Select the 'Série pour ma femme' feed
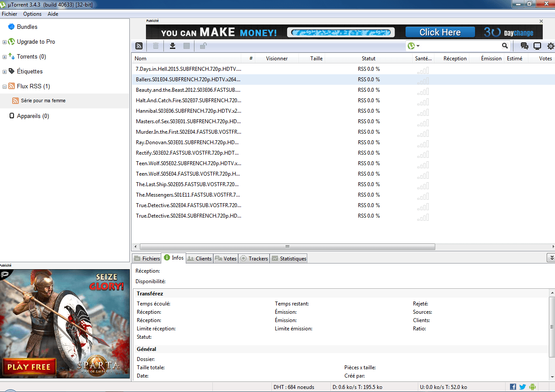555x392 pixels. pos(43,101)
